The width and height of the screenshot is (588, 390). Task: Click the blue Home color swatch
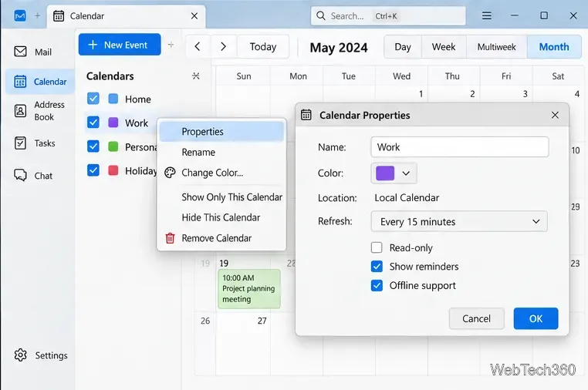click(113, 99)
